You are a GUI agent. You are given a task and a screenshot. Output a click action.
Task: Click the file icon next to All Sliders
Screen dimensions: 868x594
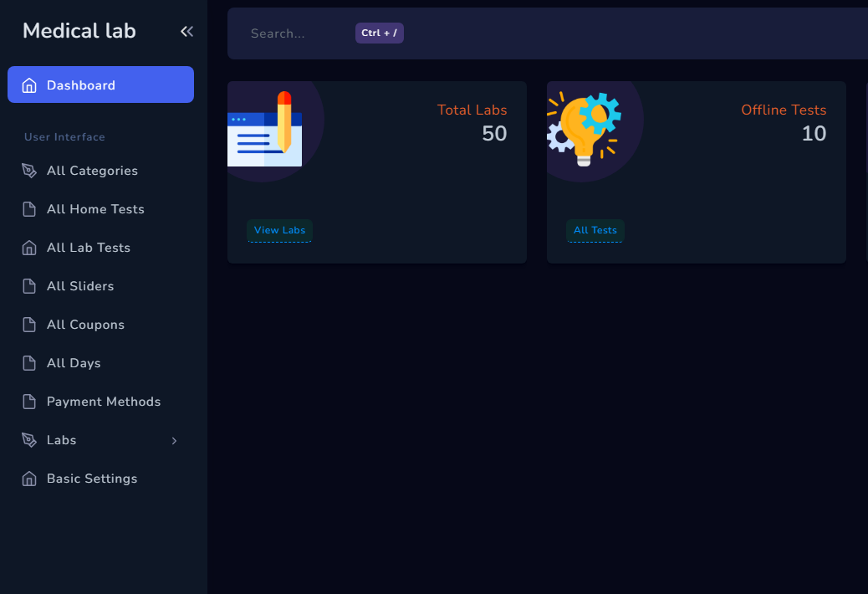29,286
